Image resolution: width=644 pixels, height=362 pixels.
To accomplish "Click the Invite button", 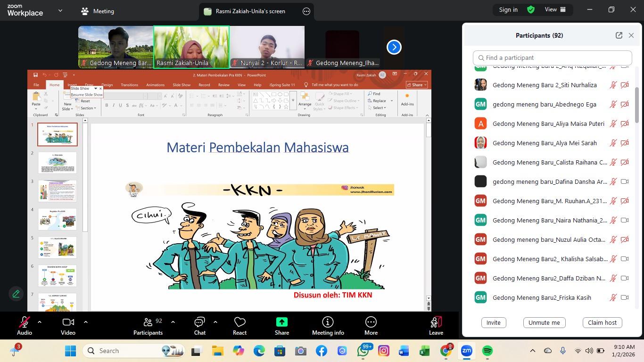I will point(493,322).
